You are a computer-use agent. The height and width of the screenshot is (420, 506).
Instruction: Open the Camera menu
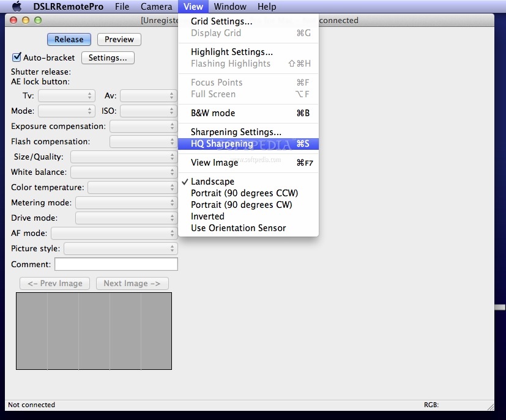pyautogui.click(x=156, y=7)
